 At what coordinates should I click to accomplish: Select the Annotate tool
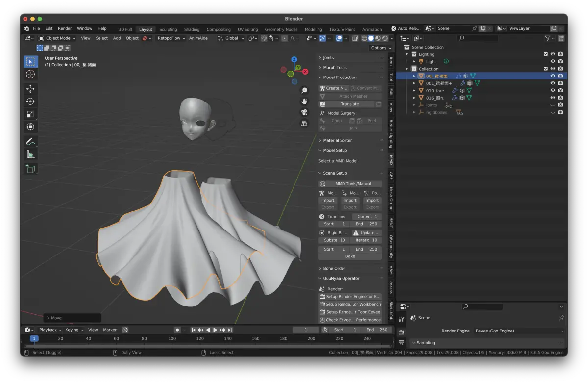point(30,142)
